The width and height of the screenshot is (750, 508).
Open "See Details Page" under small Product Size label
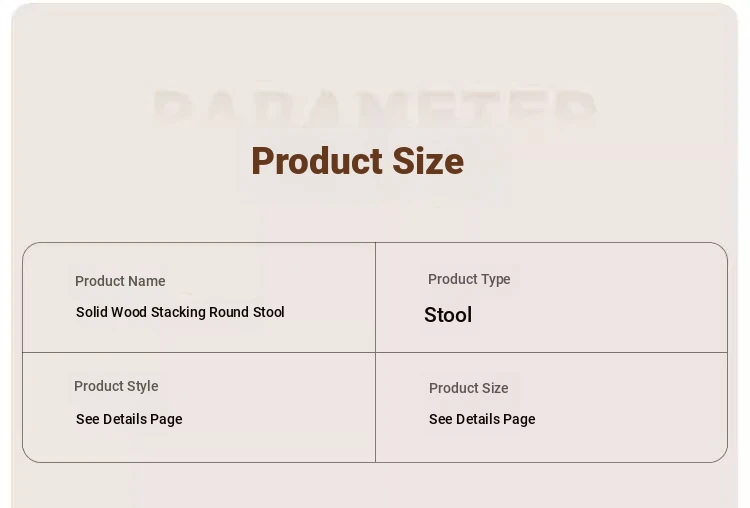coord(482,419)
